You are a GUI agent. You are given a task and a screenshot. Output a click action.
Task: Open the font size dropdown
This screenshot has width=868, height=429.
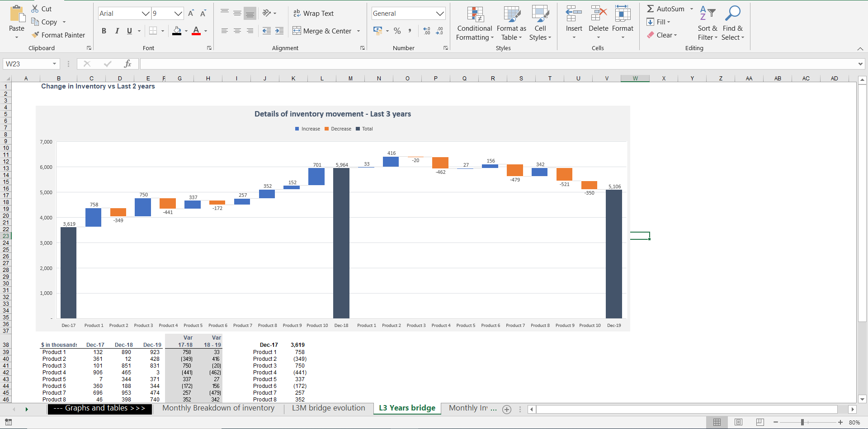click(x=178, y=14)
